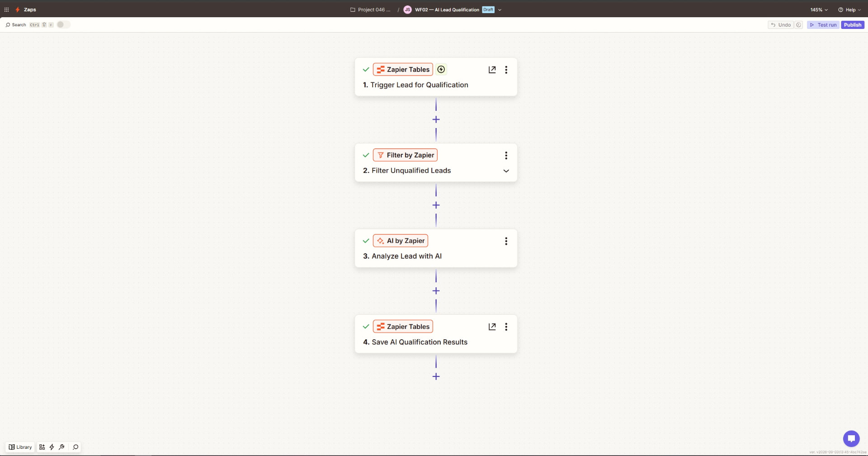Select the Zapier Tables app badge on step 1
The height and width of the screenshot is (456, 868).
tap(403, 69)
